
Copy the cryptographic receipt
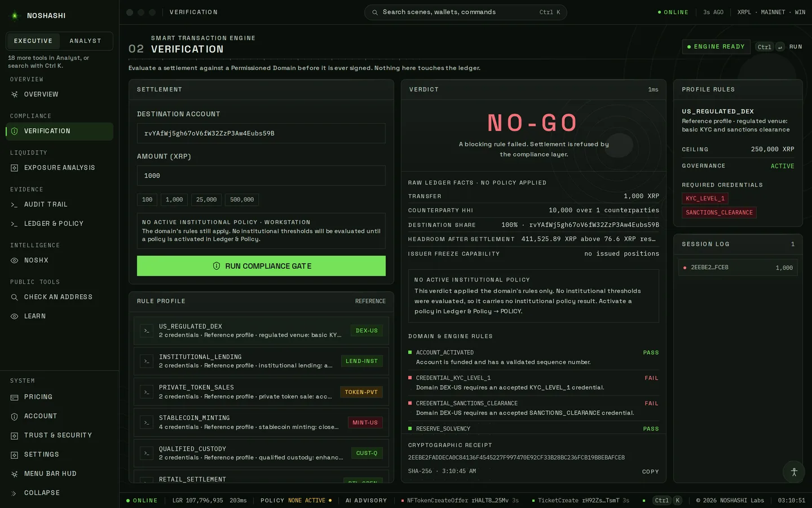[x=650, y=472]
